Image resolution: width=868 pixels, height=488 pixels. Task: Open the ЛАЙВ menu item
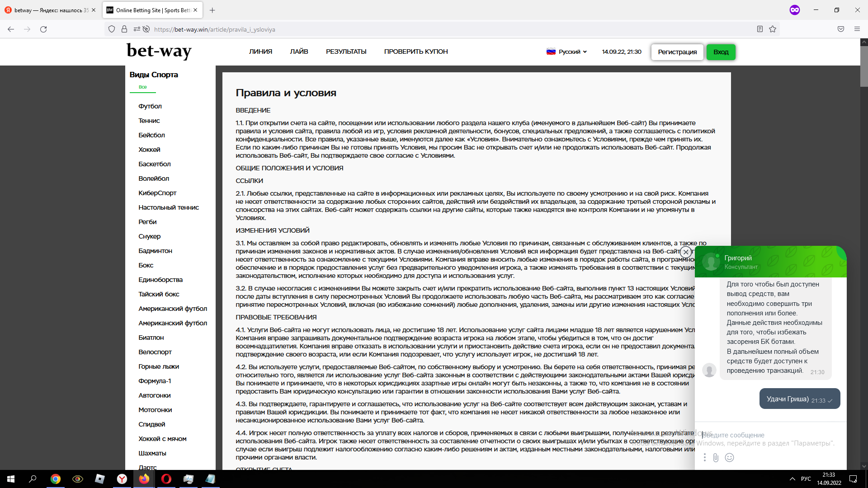(x=299, y=52)
